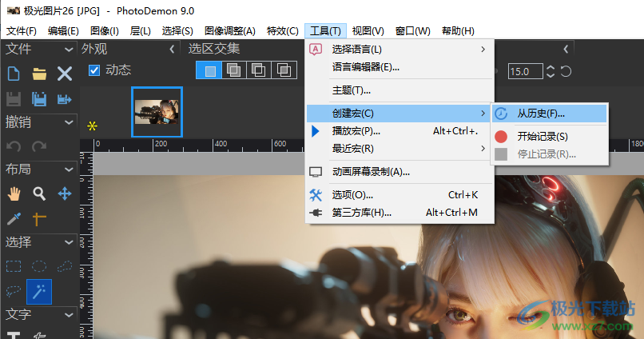
Task: Choose Replace selection combine mode
Action: pyautogui.click(x=209, y=70)
